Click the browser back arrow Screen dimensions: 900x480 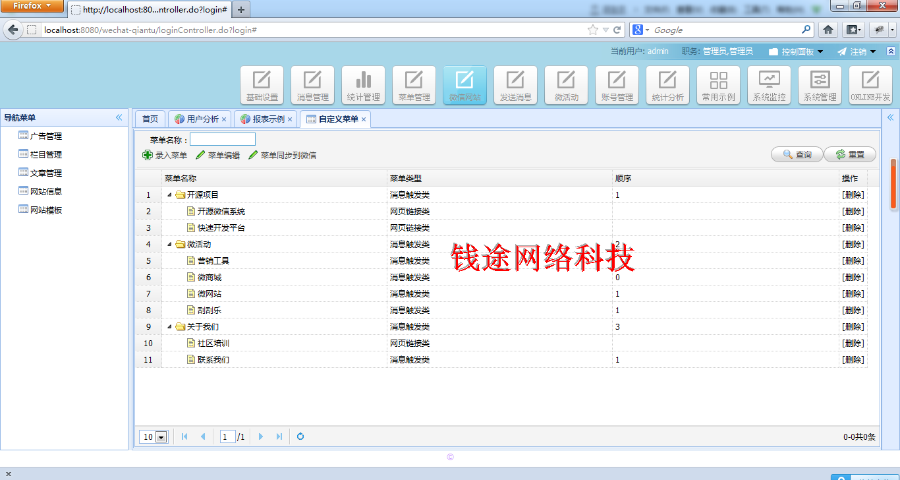coord(13,30)
